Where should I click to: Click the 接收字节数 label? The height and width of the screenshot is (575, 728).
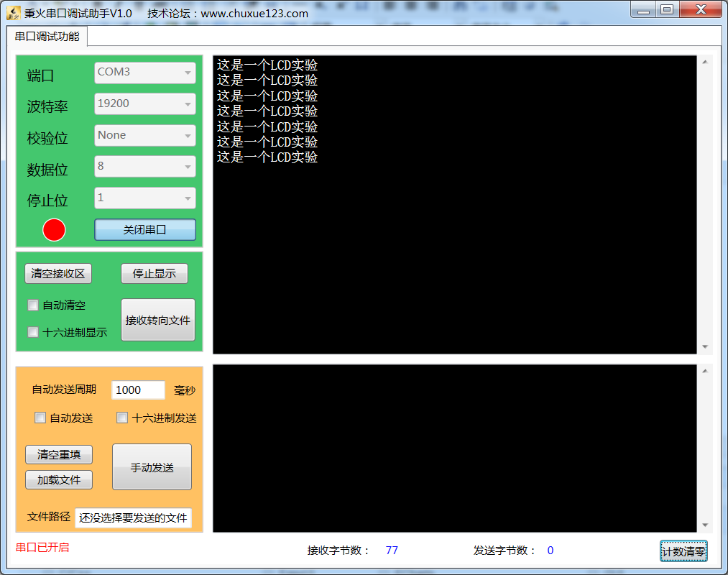[338, 551]
